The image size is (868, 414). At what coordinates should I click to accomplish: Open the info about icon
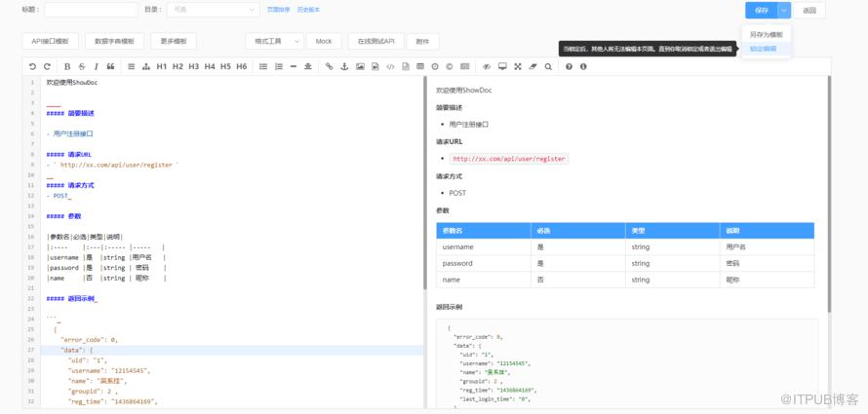point(583,66)
